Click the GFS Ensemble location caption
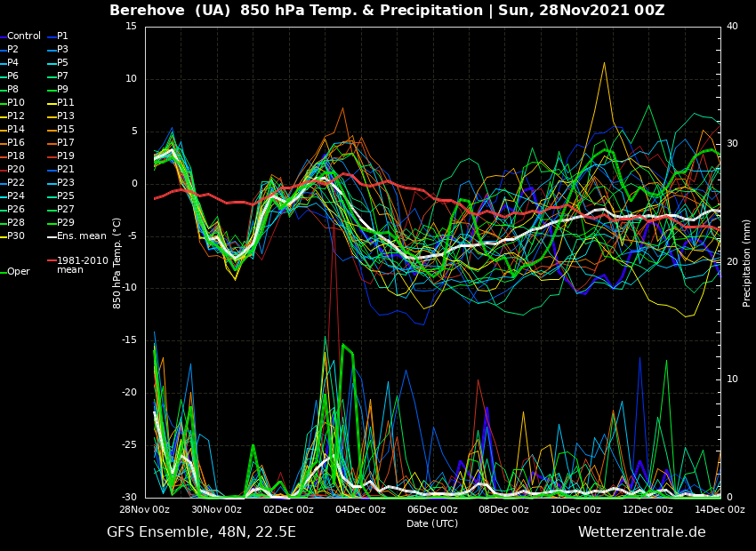756x551 pixels. pyautogui.click(x=201, y=532)
